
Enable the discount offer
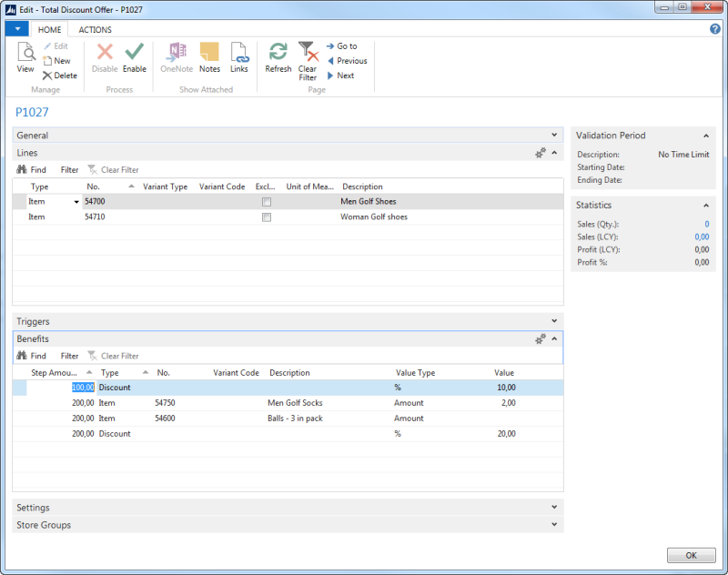point(134,57)
